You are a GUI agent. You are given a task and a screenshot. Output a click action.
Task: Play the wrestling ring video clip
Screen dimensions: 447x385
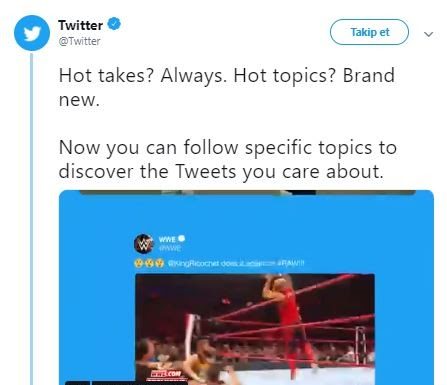click(255, 329)
